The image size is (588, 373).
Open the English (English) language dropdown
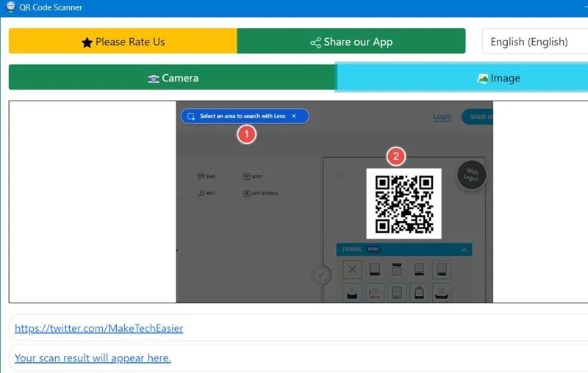pos(534,42)
